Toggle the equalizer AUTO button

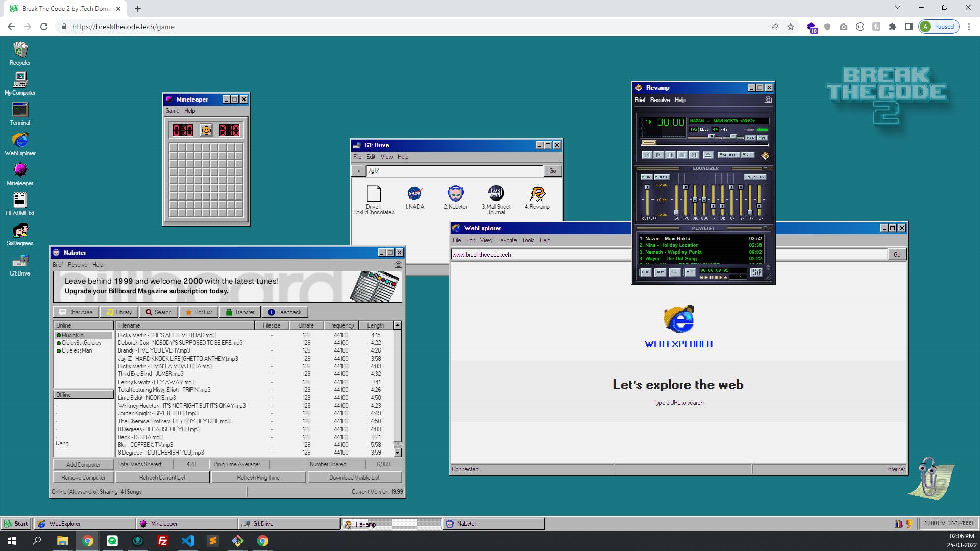(x=661, y=177)
